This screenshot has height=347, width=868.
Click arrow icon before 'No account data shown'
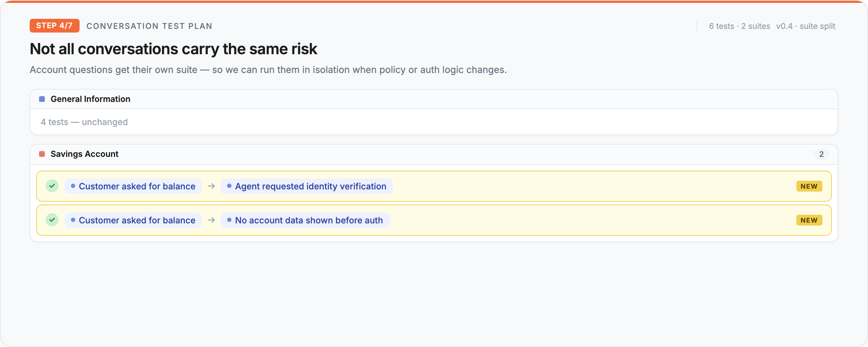[x=212, y=220]
